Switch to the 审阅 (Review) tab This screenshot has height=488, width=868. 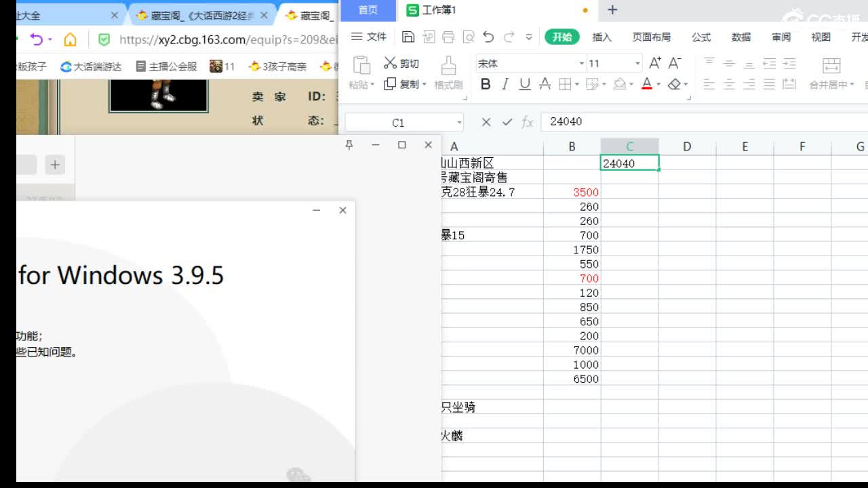(x=781, y=37)
